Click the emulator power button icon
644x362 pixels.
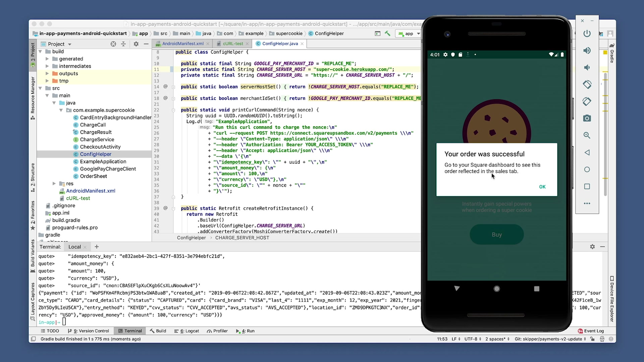pos(587,34)
